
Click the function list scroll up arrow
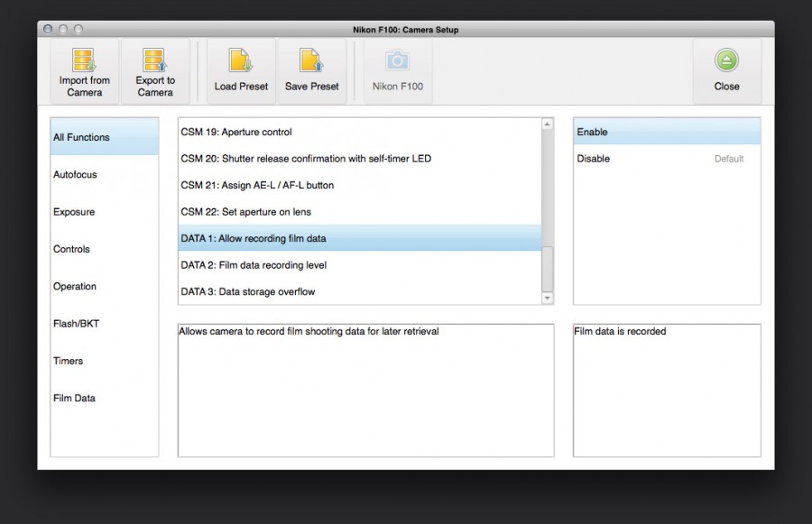click(x=548, y=124)
